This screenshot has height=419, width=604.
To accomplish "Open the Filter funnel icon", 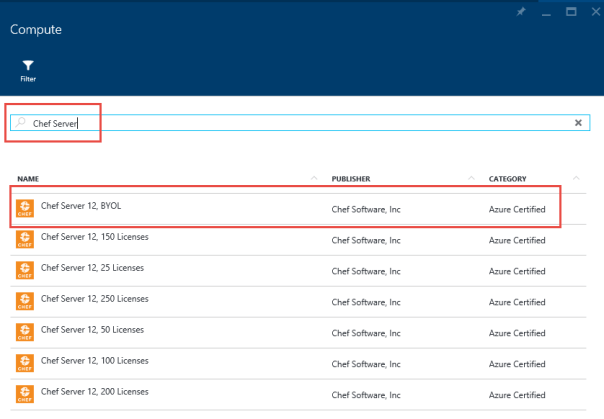I will pos(28,66).
